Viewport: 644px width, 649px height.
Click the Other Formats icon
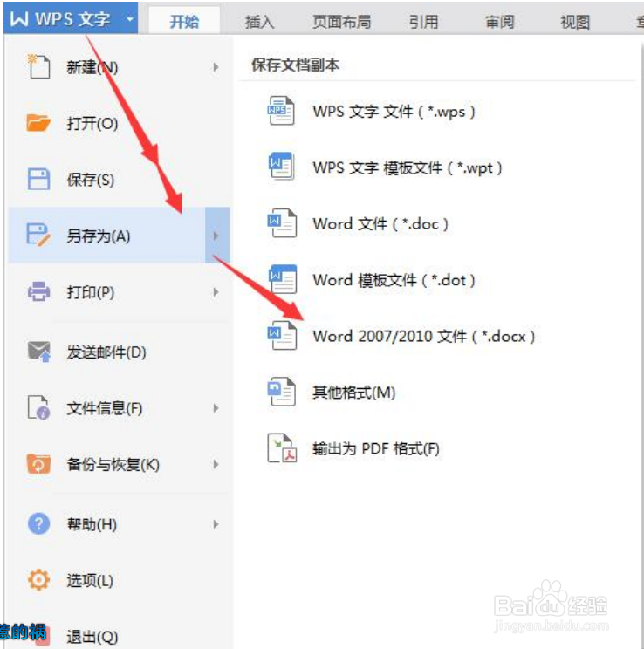282,391
